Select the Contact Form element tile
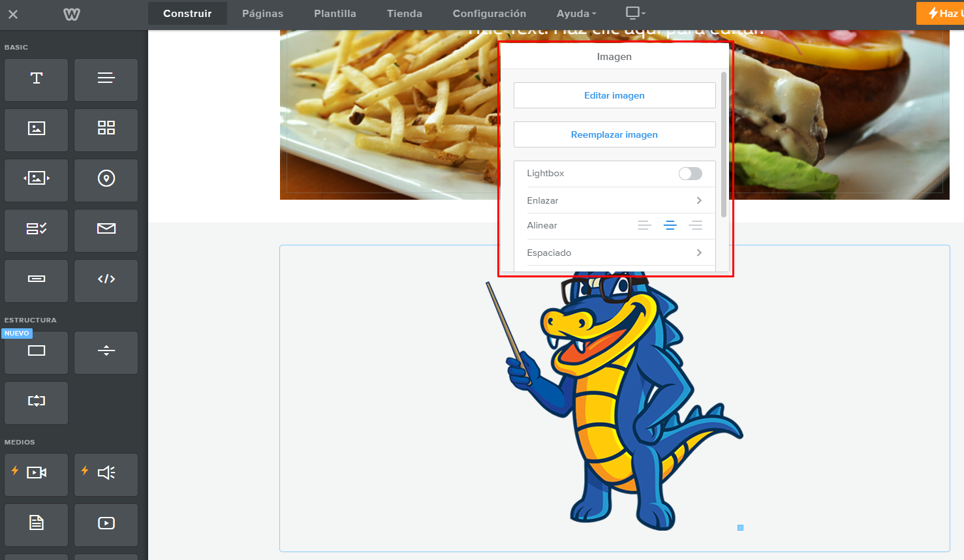 [x=37, y=230]
